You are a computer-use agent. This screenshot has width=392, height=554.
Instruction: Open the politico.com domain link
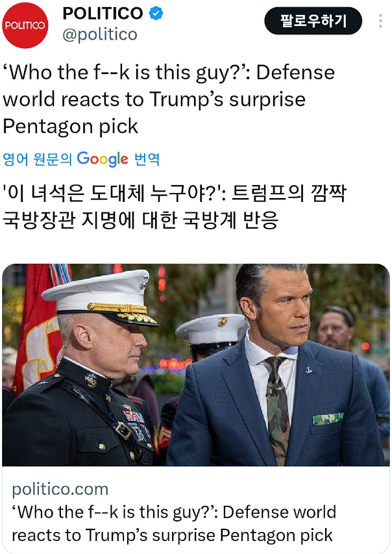click(60, 489)
